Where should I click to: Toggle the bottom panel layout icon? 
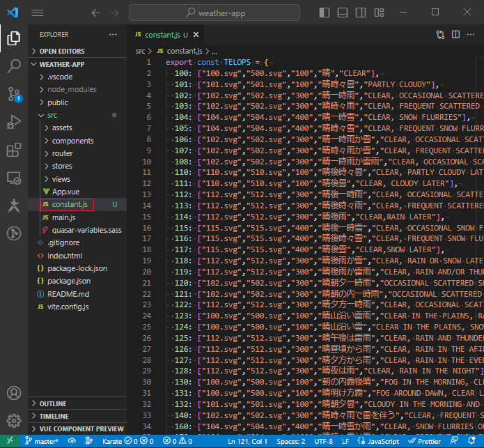pyautogui.click(x=343, y=13)
